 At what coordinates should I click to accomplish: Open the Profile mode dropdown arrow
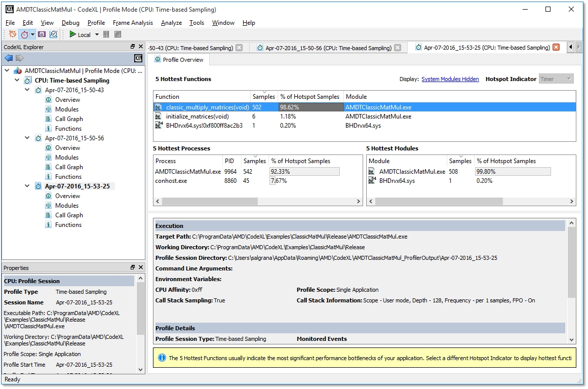tap(32, 34)
